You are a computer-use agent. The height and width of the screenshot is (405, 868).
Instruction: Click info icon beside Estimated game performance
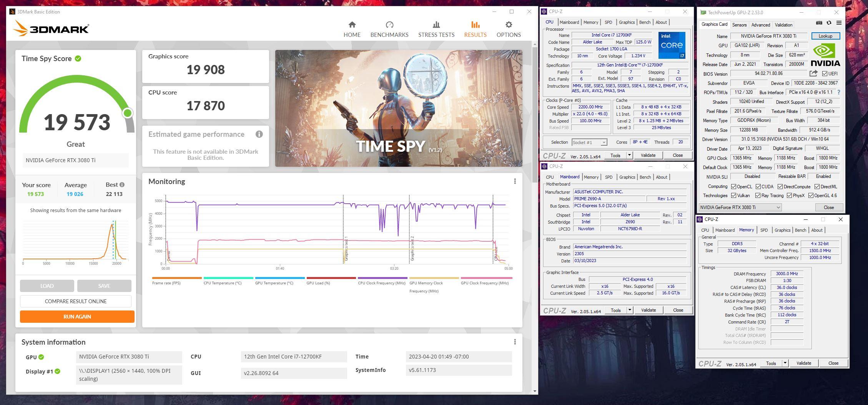[x=259, y=134]
